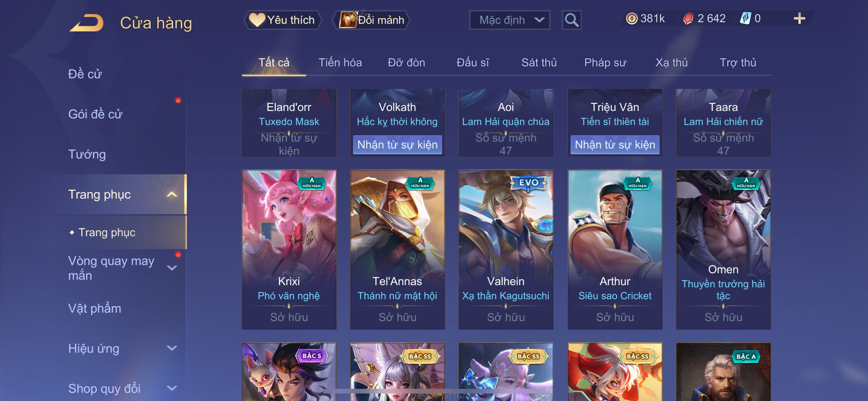Open the Mặc định sorting dropdown
Screen dimensions: 868x401
[510, 20]
